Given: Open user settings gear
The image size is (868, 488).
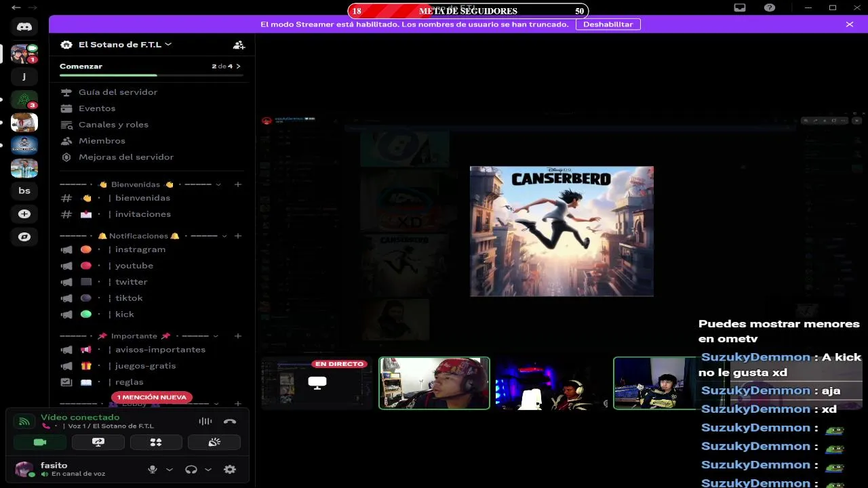Looking at the screenshot, I should 230,469.
